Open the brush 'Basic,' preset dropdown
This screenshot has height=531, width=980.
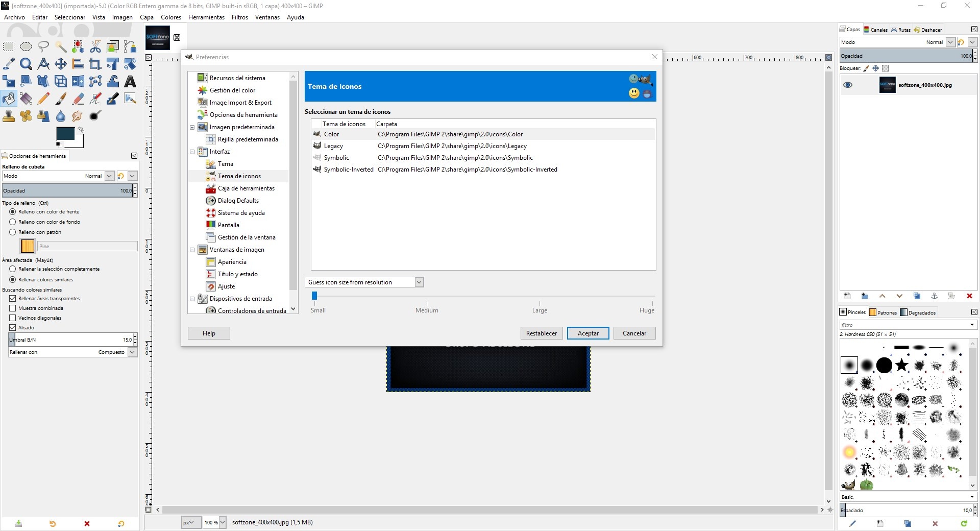click(x=909, y=497)
